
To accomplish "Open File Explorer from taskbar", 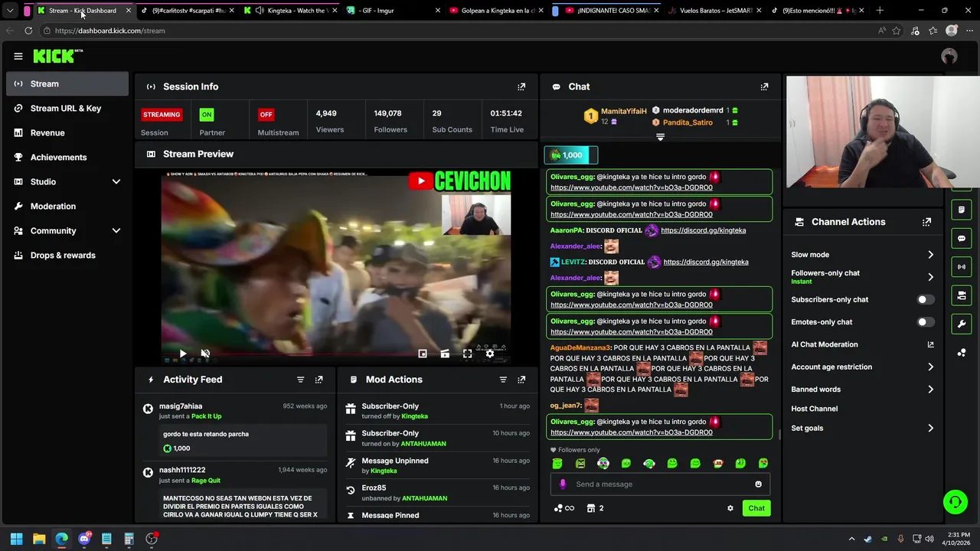I will coord(39,539).
